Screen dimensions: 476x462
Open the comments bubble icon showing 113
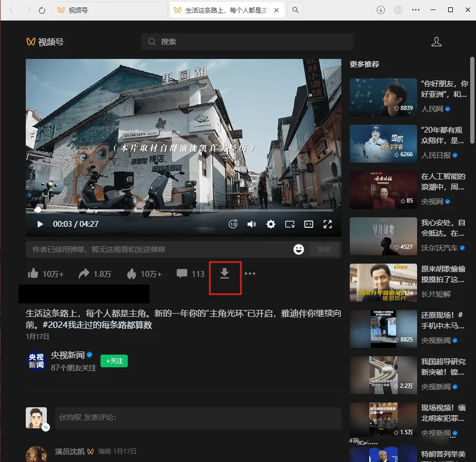[182, 274]
